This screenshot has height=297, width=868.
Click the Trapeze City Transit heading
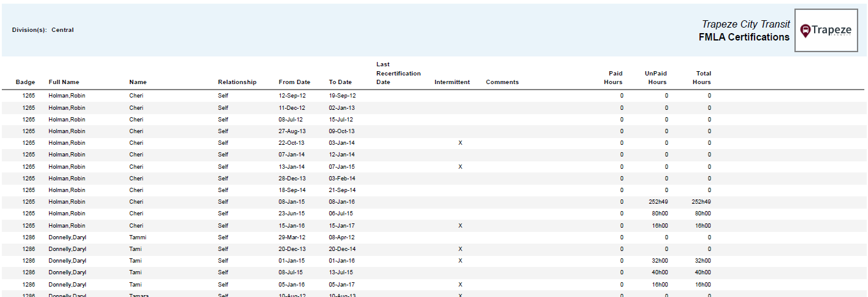click(x=745, y=25)
